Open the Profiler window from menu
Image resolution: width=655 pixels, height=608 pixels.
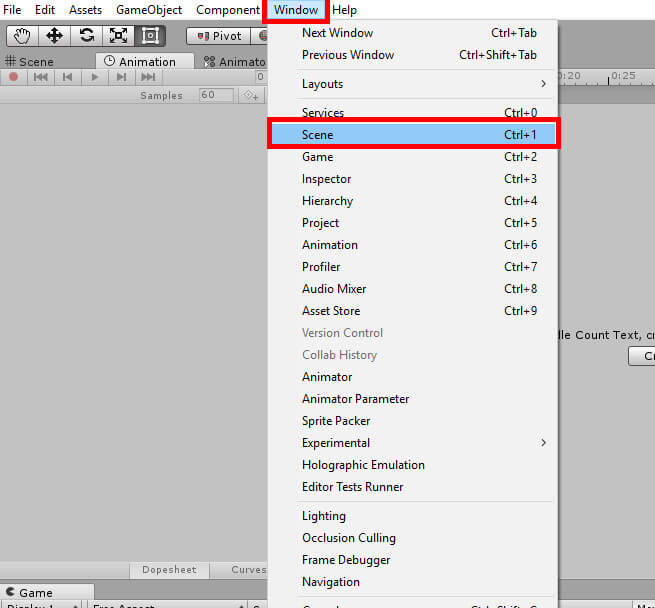pyautogui.click(x=321, y=267)
